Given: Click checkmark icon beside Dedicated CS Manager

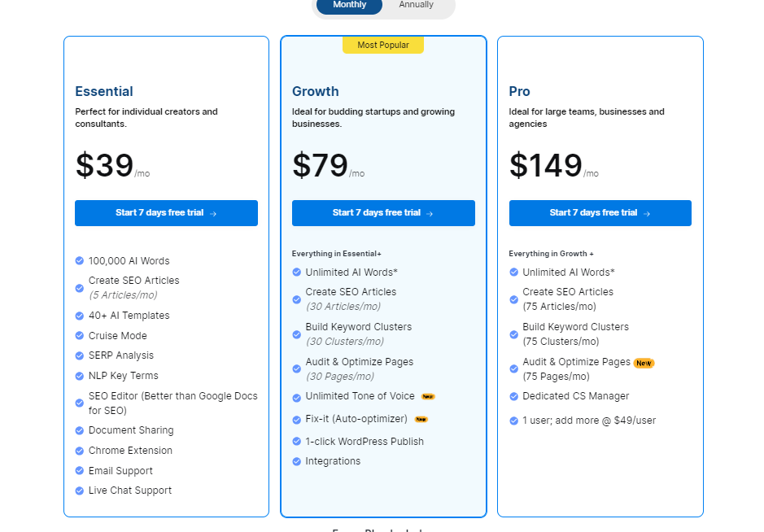Looking at the screenshot, I should click(x=513, y=397).
